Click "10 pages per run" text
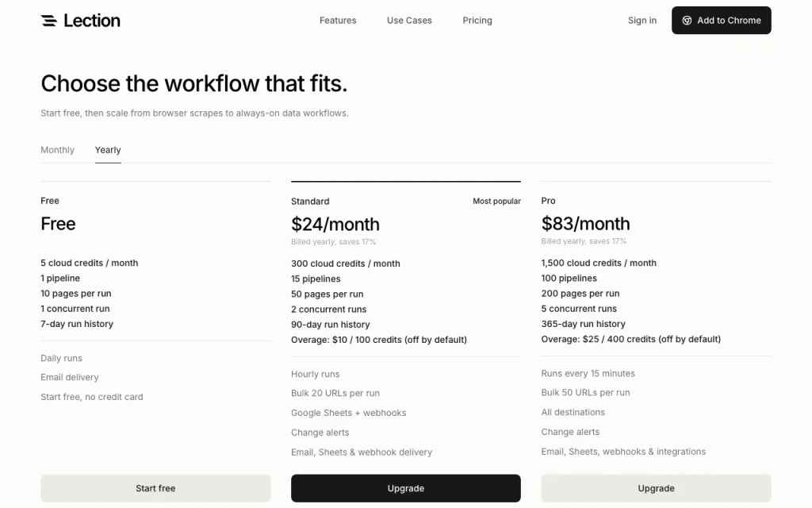812x508 pixels. [x=76, y=294]
